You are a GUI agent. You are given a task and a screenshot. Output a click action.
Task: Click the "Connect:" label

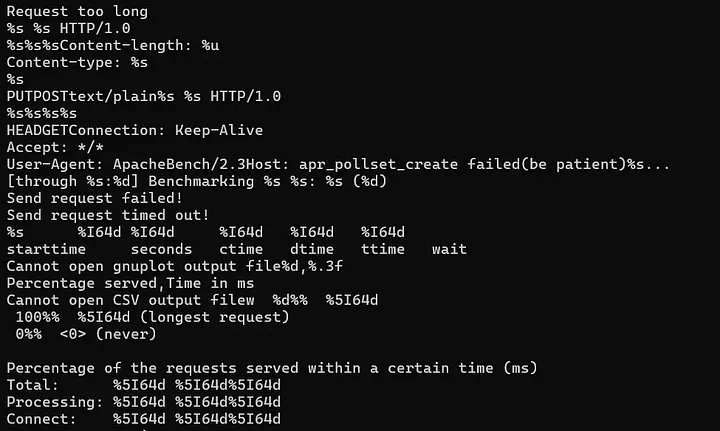(42, 419)
